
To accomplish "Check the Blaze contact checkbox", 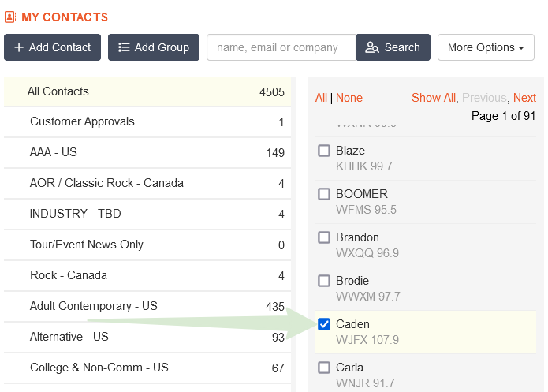I will click(x=324, y=151).
